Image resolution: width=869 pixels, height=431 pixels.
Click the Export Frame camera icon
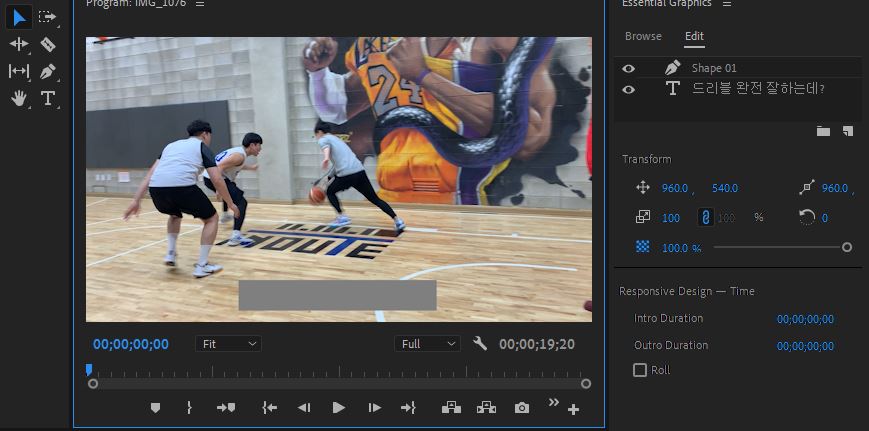(x=522, y=408)
